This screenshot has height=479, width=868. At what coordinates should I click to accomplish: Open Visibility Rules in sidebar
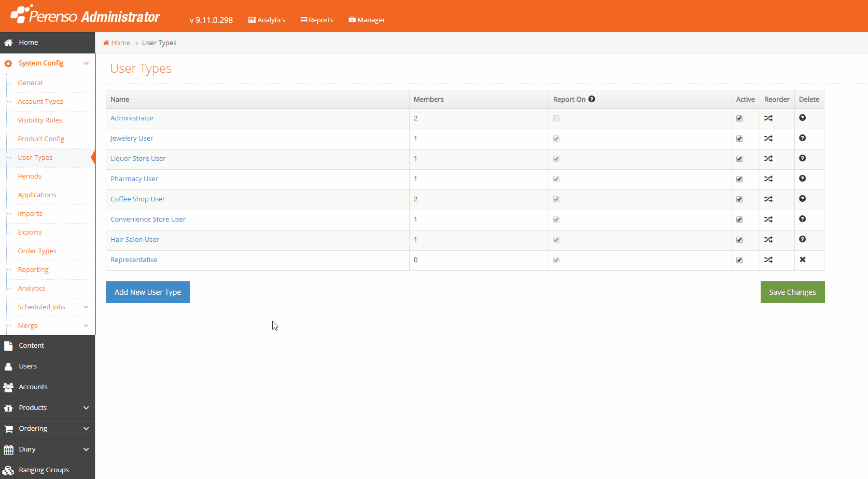pos(40,120)
